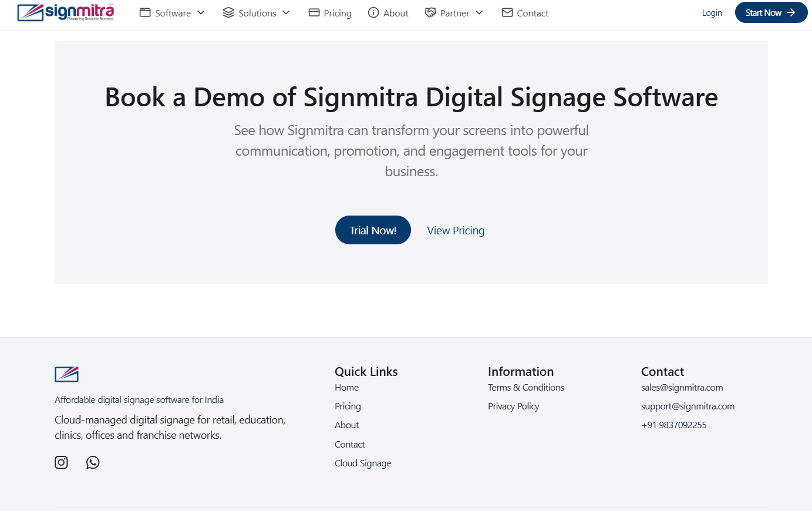
Task: Click the 'See how Signmitra can transform' paragraph
Action: point(411,151)
